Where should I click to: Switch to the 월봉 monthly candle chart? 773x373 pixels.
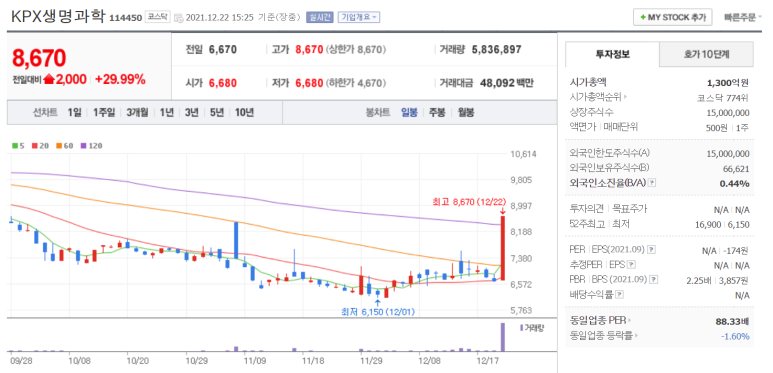pos(466,112)
